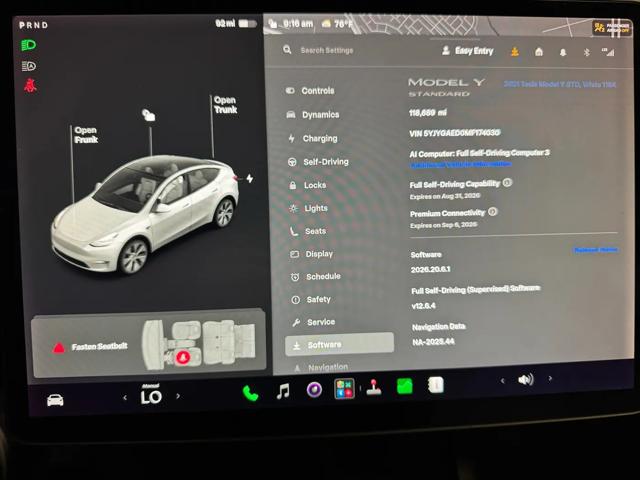Image resolution: width=640 pixels, height=480 pixels.
Task: Go to Charging settings
Action: click(x=313, y=138)
